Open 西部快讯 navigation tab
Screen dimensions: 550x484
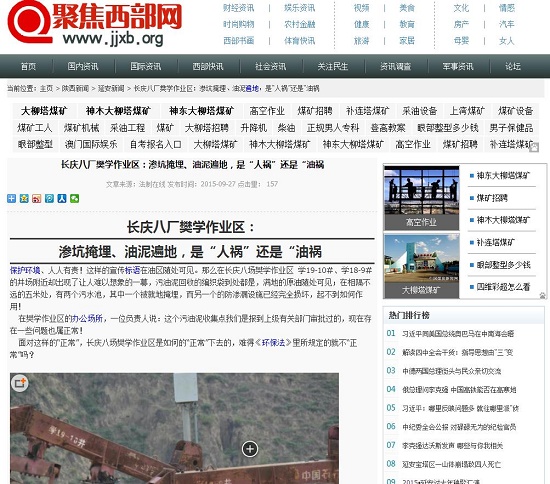point(208,66)
